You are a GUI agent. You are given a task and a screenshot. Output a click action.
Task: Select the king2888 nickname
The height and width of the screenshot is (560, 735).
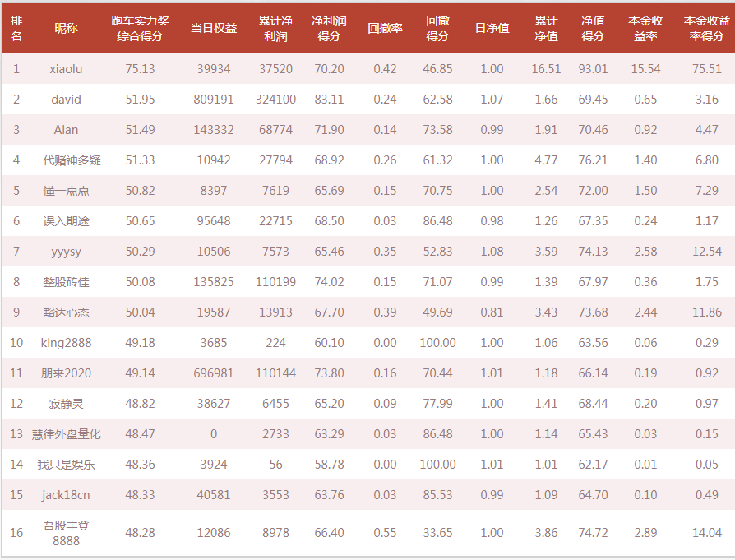(66, 343)
